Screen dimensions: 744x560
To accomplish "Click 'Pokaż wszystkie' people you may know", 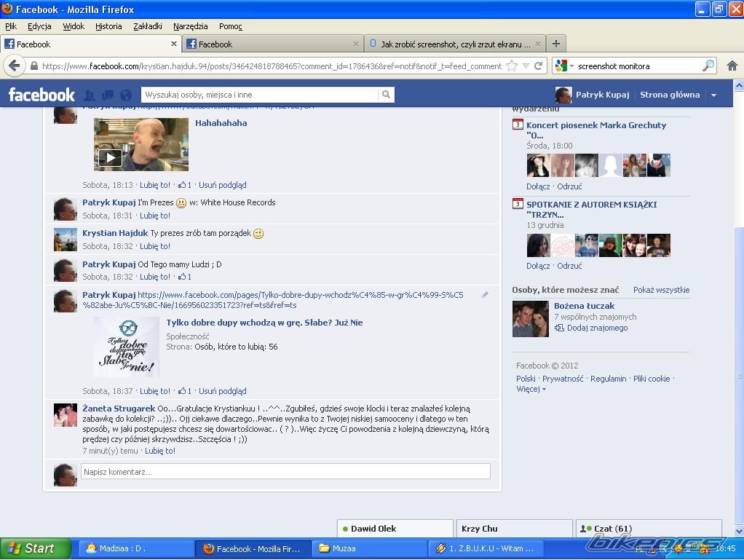I will tap(662, 290).
